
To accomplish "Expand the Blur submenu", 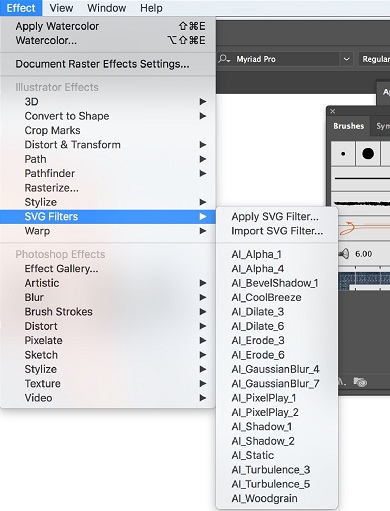I will [108, 297].
